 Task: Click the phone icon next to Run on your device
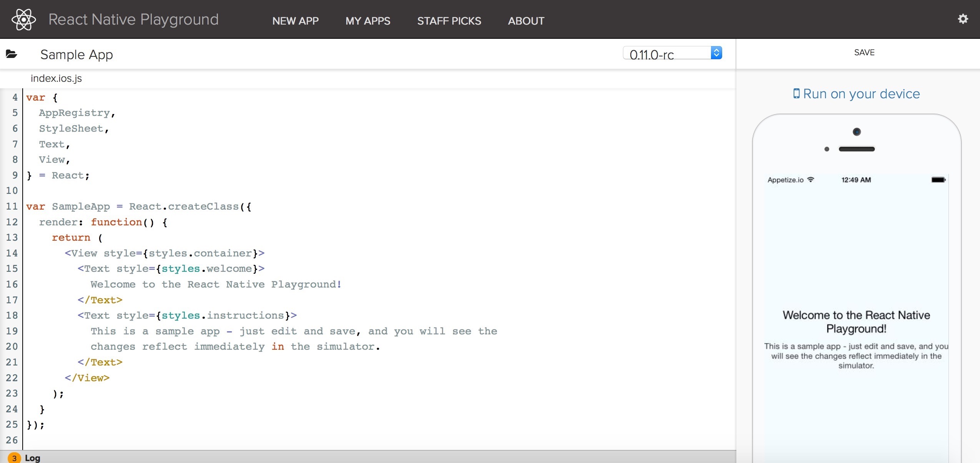click(796, 93)
